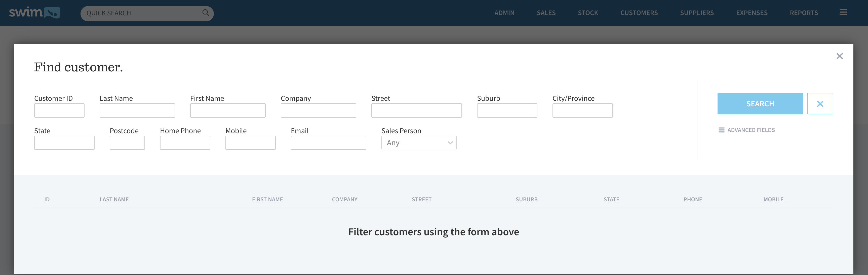Click the Advanced Fields list icon
The width and height of the screenshot is (868, 275).
[721, 130]
